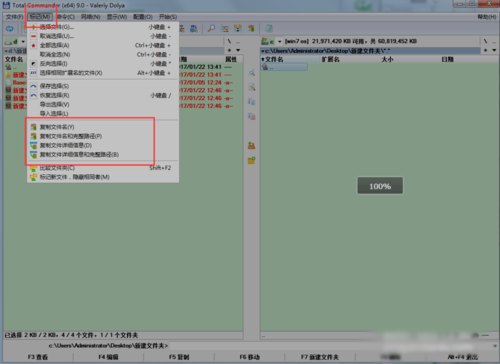Click the new folder icon in middle bar
Image resolution: width=500 pixels, height=364 pixels.
click(x=252, y=160)
